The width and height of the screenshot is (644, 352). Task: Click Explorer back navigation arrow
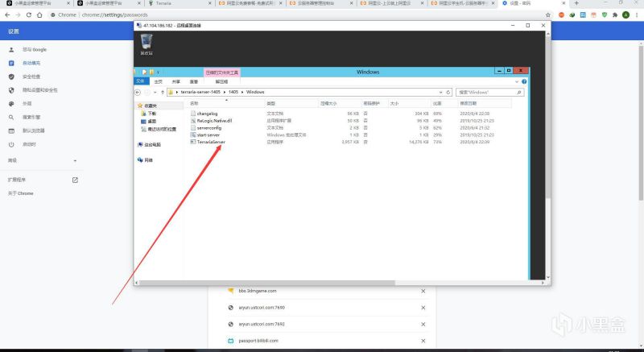(138, 93)
